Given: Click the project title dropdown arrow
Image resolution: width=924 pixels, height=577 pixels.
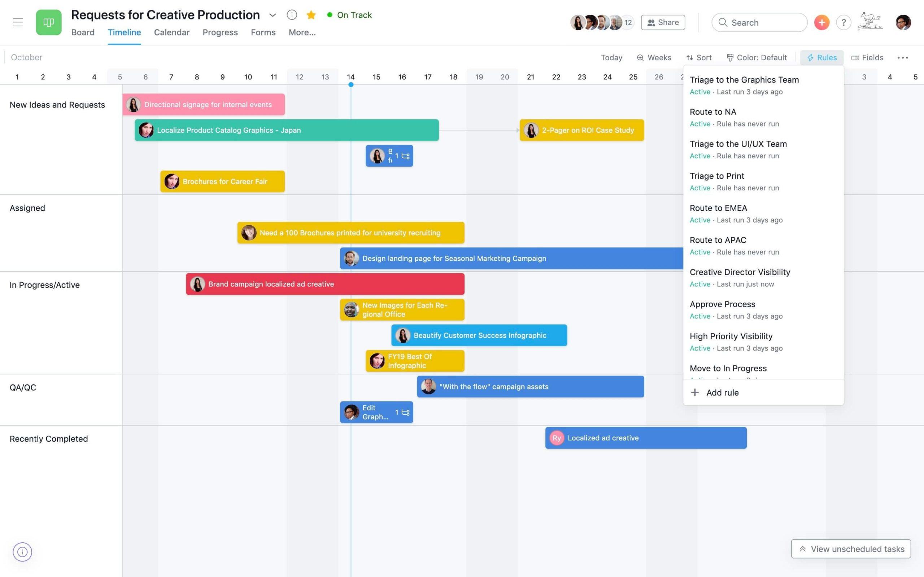Looking at the screenshot, I should 273,14.
